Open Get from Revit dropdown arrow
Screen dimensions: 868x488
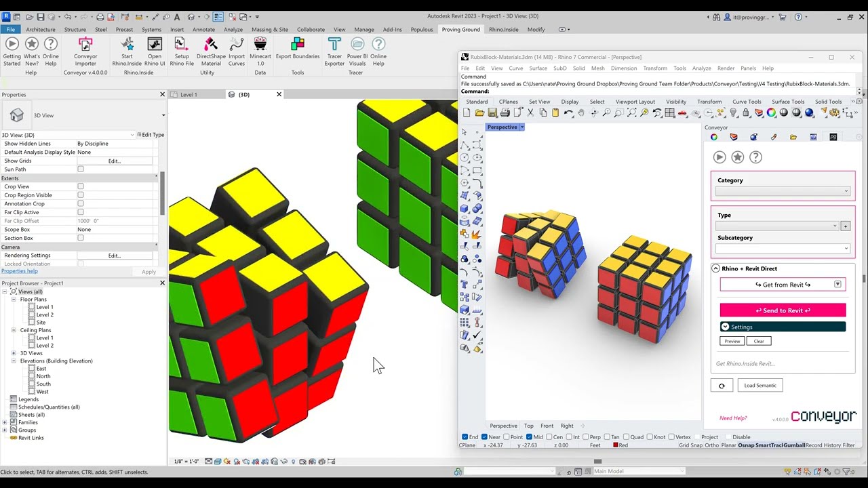(x=837, y=285)
